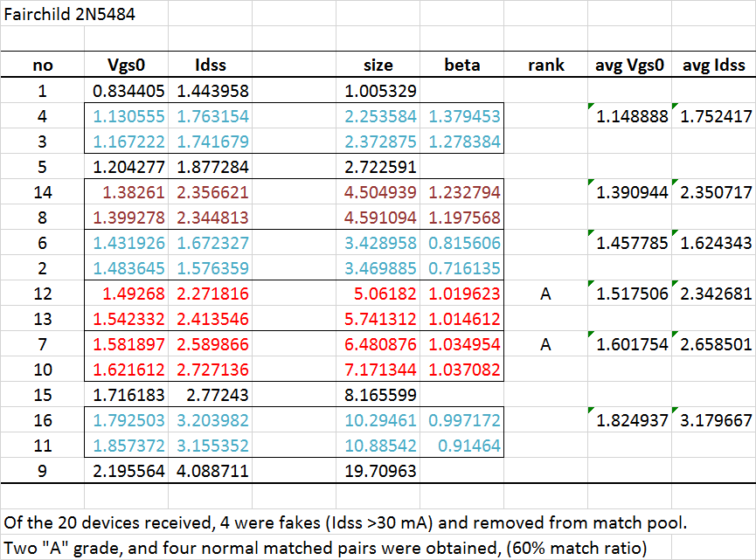The width and height of the screenshot is (756, 560).
Task: Select the beta cell 1.379453
Action: point(461,115)
